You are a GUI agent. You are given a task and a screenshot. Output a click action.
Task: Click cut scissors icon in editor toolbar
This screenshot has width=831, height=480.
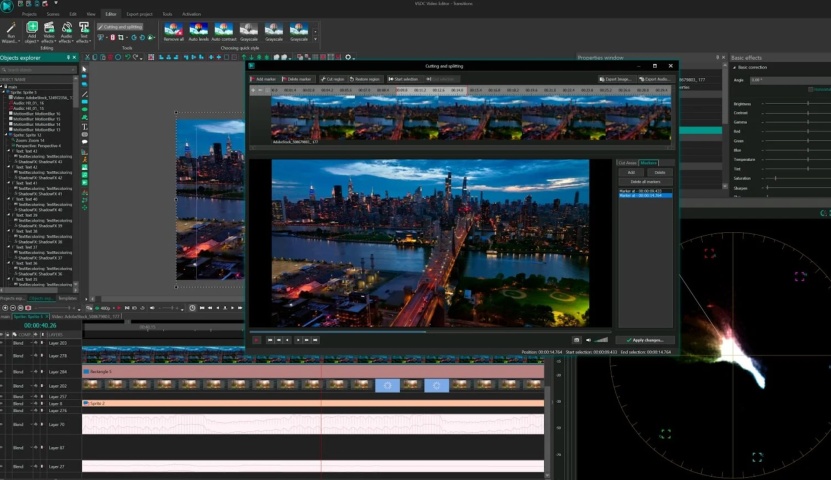pos(87,57)
